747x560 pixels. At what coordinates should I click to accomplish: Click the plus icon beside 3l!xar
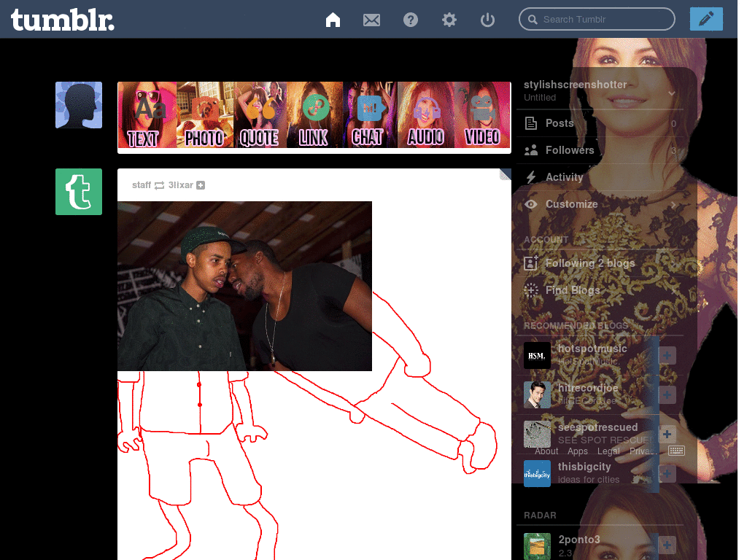point(201,185)
